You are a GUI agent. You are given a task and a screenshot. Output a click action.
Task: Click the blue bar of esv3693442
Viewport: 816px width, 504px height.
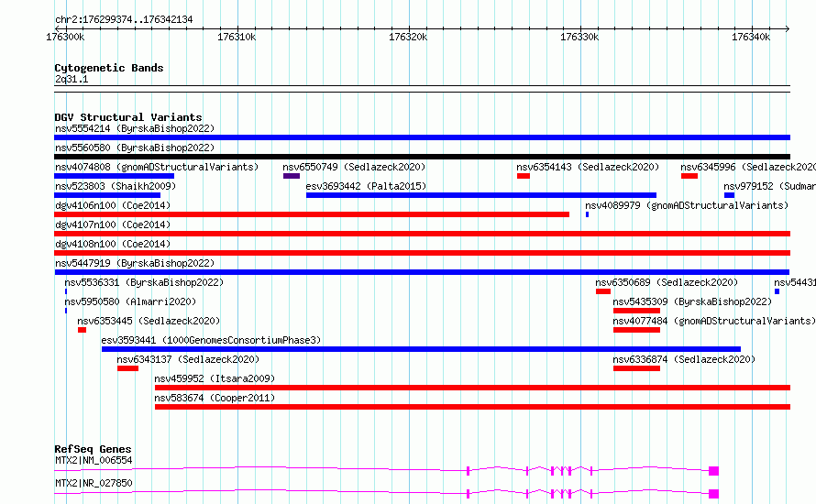tap(481, 195)
